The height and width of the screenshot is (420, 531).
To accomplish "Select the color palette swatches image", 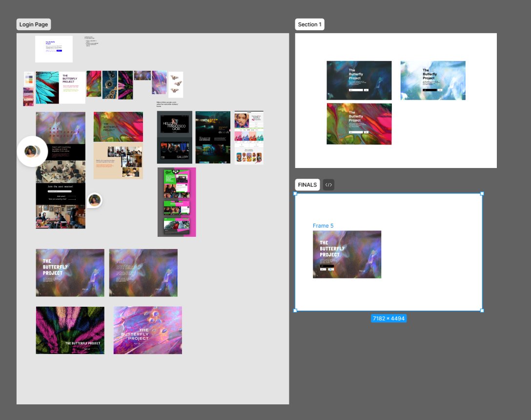I will pos(29,79).
